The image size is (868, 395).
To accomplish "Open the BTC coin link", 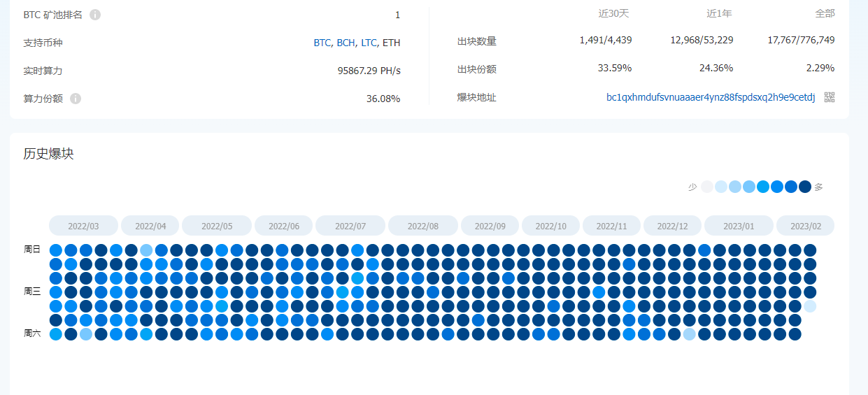I will 322,43.
